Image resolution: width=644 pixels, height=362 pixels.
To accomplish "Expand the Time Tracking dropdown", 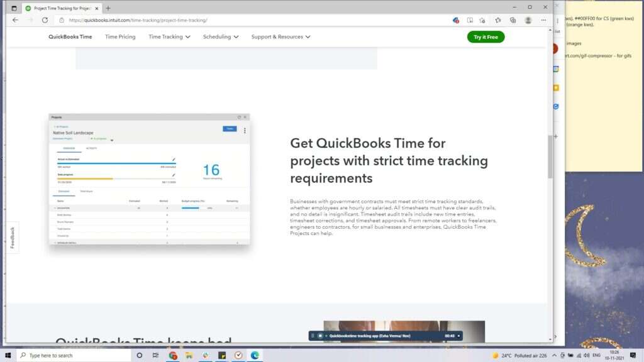I will (x=169, y=36).
